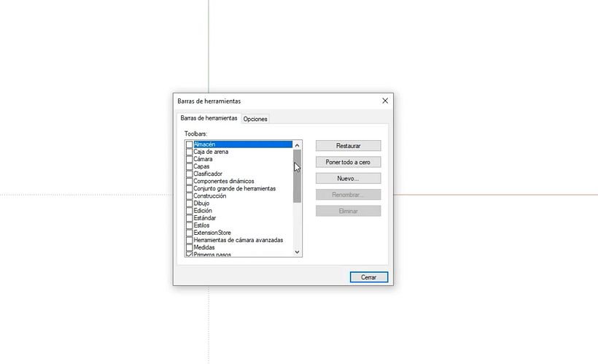Select the Almacén list row text
598x364 pixels.
204,144
